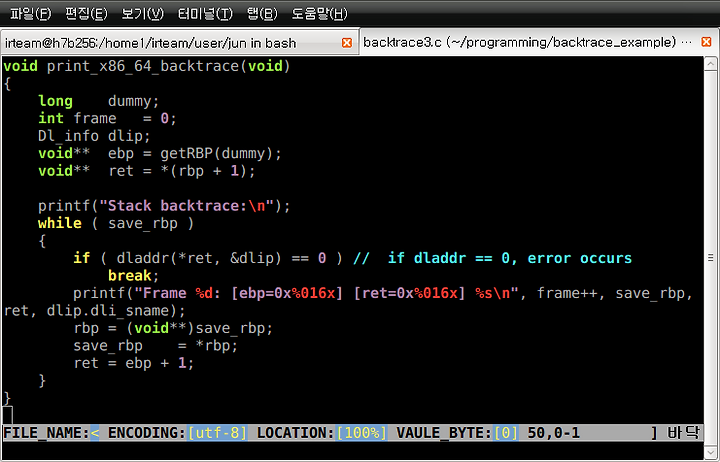
Task: Click the '*rbp;' assignment value
Action: click(x=217, y=345)
